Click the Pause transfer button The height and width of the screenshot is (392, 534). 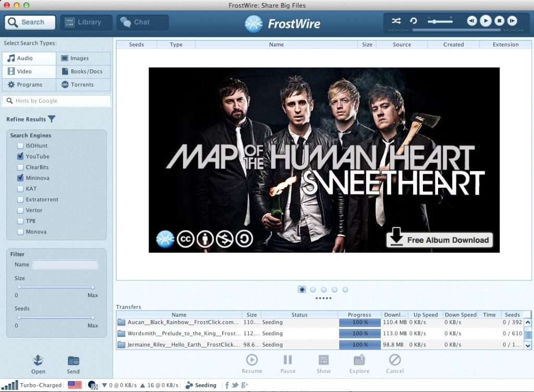point(288,364)
